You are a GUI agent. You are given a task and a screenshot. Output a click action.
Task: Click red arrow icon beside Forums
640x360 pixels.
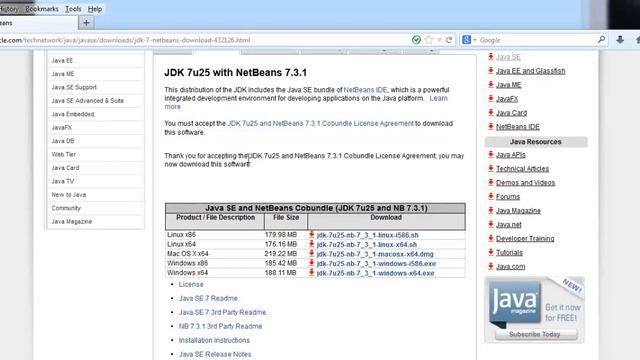click(491, 196)
